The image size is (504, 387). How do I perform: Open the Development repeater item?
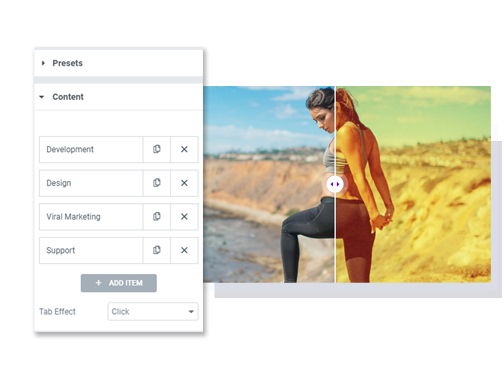click(x=91, y=149)
